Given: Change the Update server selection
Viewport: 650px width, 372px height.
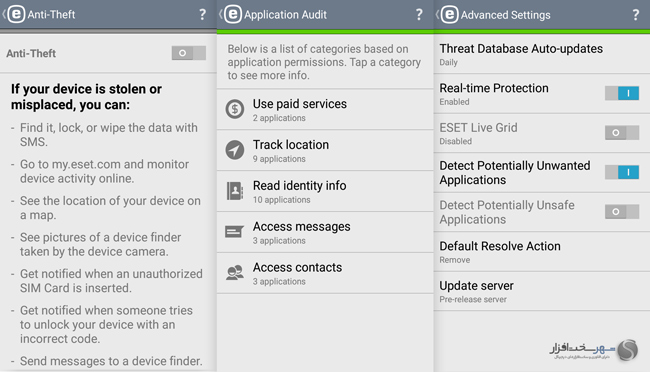Looking at the screenshot, I should [542, 292].
